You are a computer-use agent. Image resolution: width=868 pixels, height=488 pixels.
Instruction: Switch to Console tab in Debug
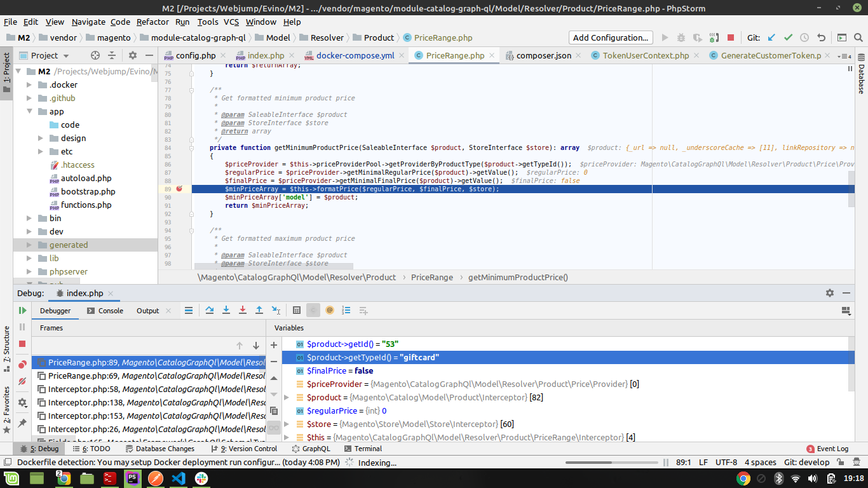(x=105, y=311)
